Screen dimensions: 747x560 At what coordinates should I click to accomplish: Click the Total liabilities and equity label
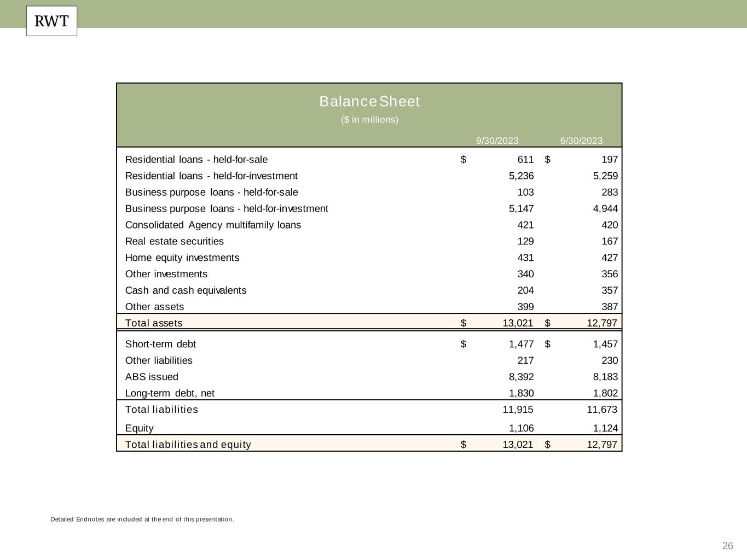pos(188,445)
